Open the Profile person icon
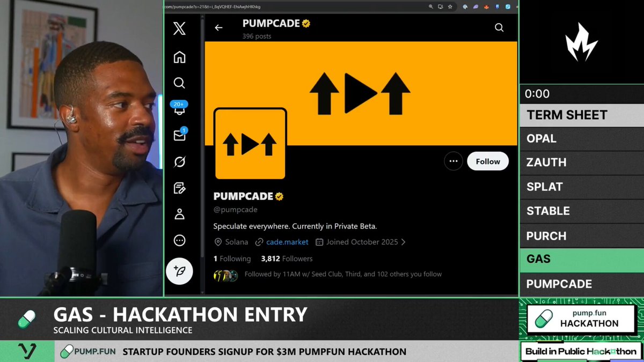The height and width of the screenshot is (362, 644). pyautogui.click(x=179, y=214)
